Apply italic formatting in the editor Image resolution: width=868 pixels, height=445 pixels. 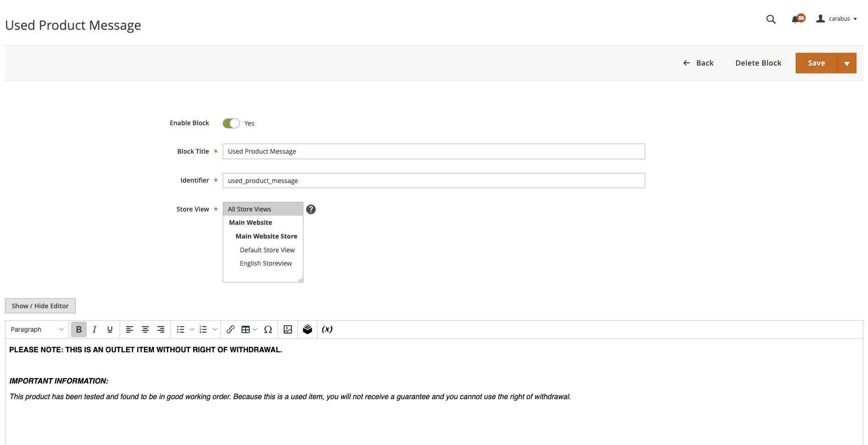(94, 329)
